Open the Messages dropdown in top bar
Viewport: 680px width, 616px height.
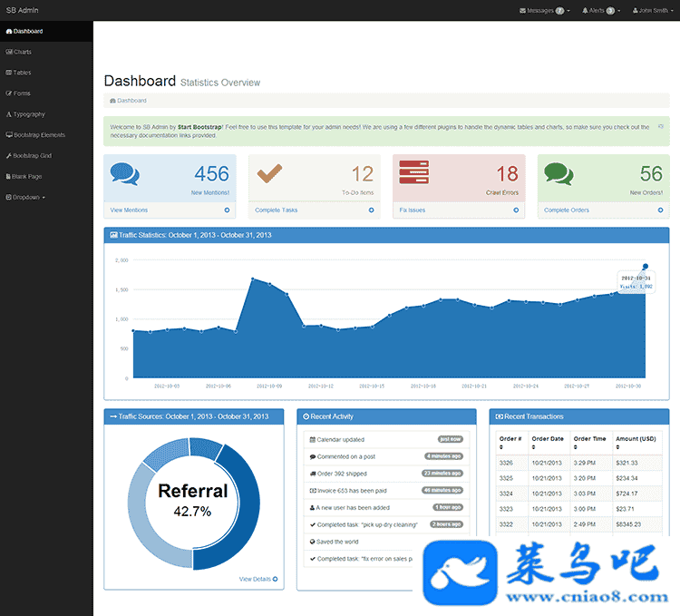click(544, 11)
